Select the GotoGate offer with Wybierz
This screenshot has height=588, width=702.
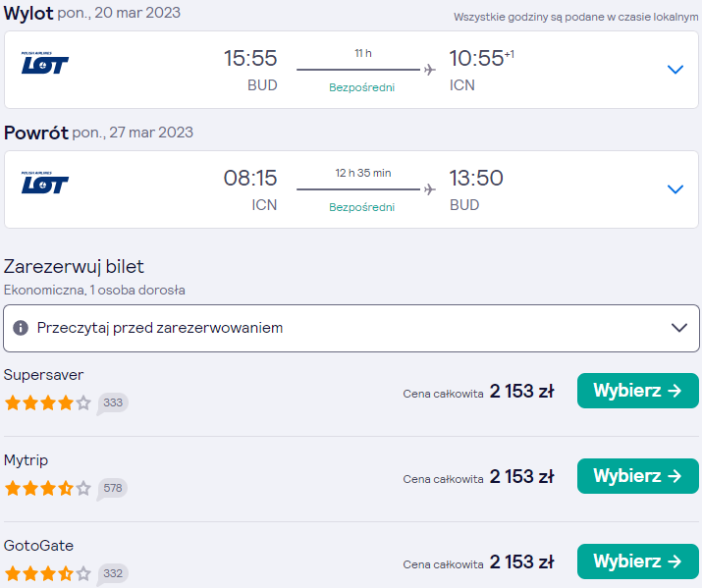[x=638, y=561]
